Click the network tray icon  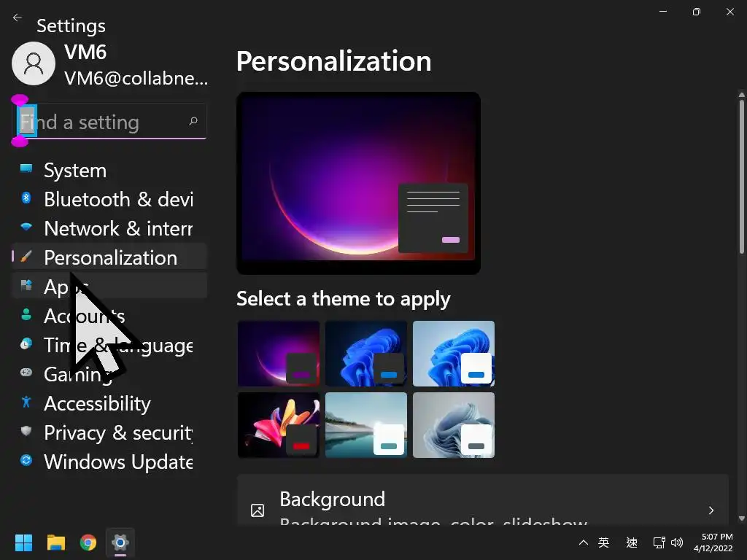[x=659, y=542]
